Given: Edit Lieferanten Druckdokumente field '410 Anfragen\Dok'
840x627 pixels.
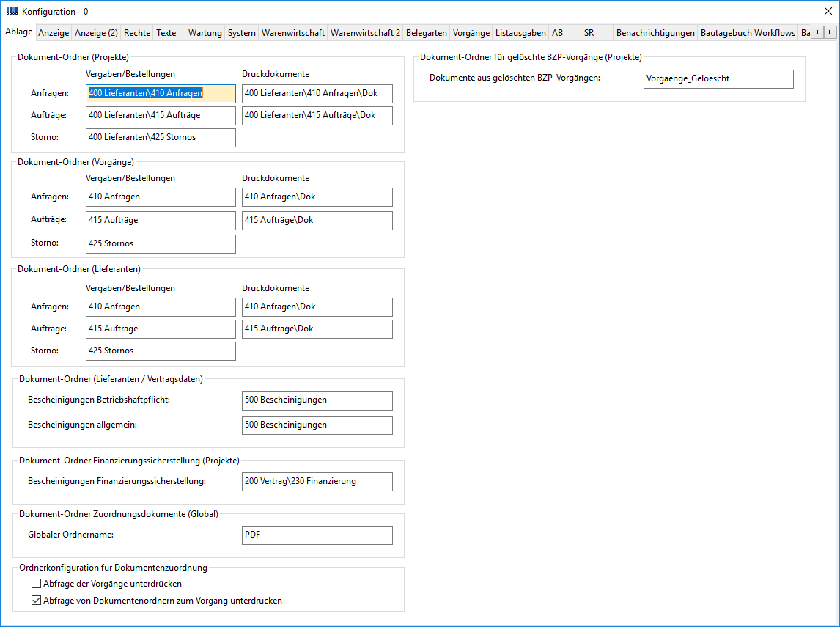Looking at the screenshot, I should 317,307.
